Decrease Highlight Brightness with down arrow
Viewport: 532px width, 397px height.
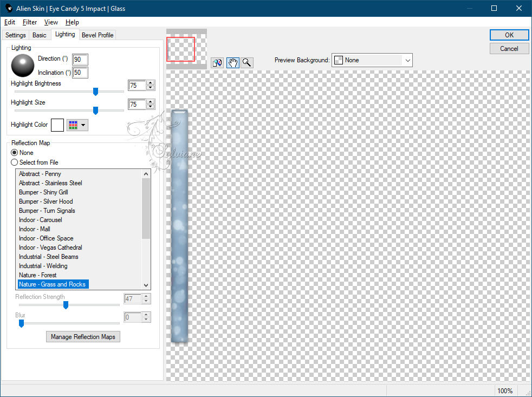tap(151, 88)
